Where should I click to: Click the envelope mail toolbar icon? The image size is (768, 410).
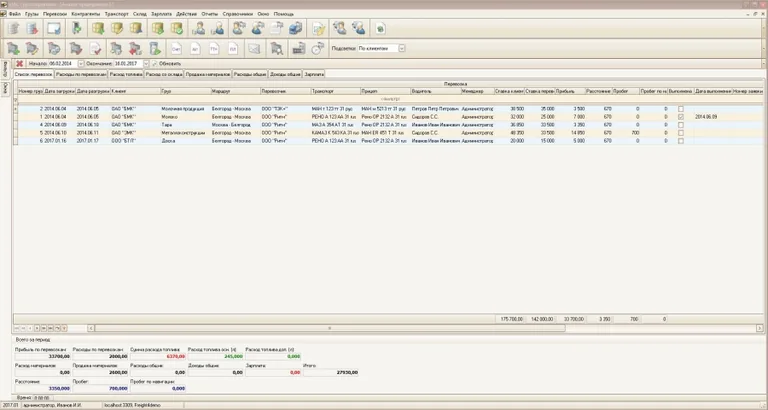click(x=254, y=46)
